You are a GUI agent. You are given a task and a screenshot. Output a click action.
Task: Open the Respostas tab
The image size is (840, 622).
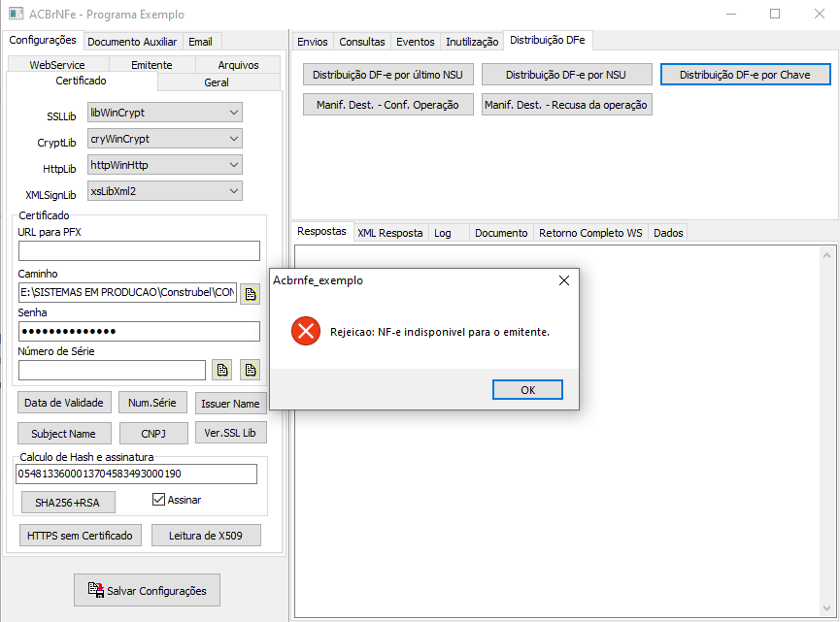click(x=321, y=231)
